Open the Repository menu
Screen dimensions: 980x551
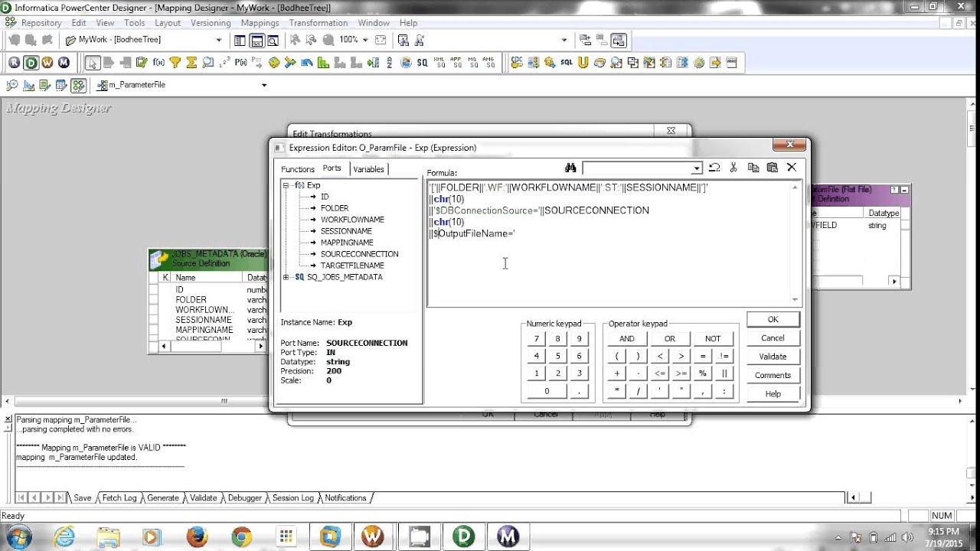[41, 23]
